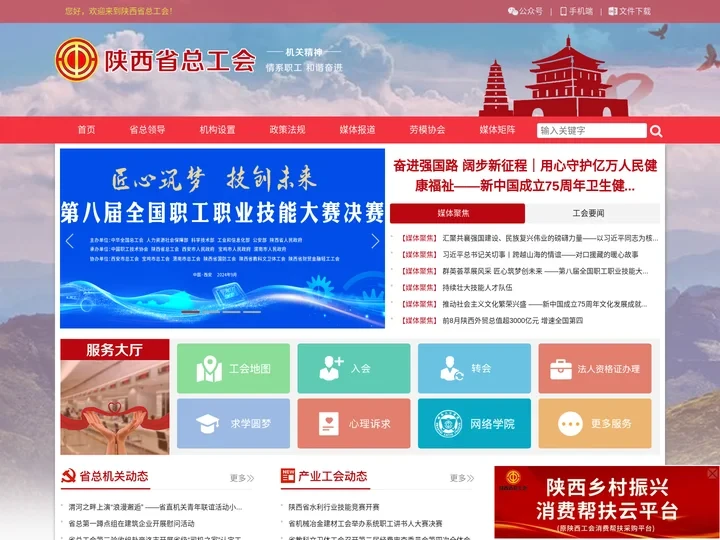Click the party emblem beside 省总机关动态
Viewport: 720px width, 540px height.
pos(68,476)
